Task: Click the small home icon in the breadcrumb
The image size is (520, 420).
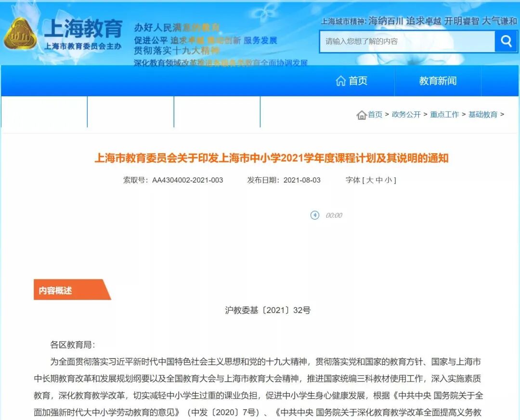Action: [x=361, y=115]
